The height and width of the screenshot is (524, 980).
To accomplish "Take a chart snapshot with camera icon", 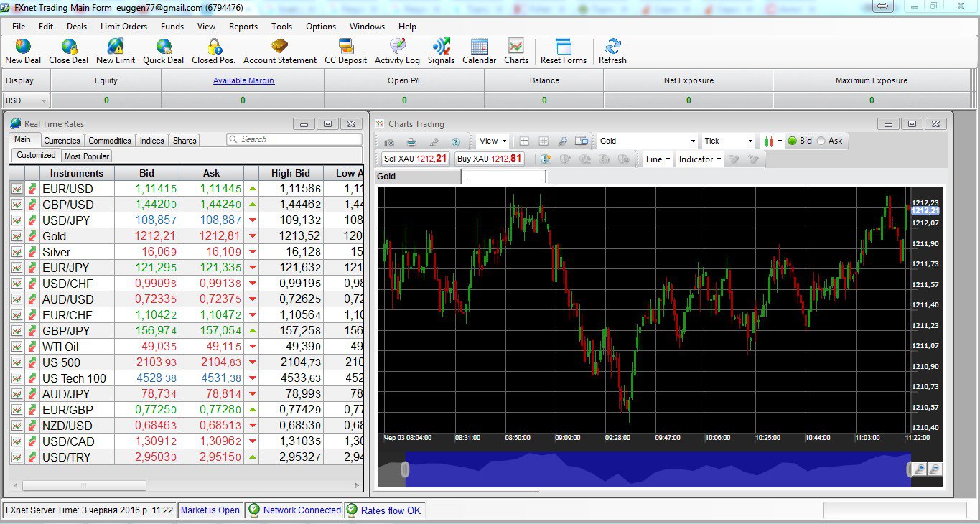I will [389, 141].
